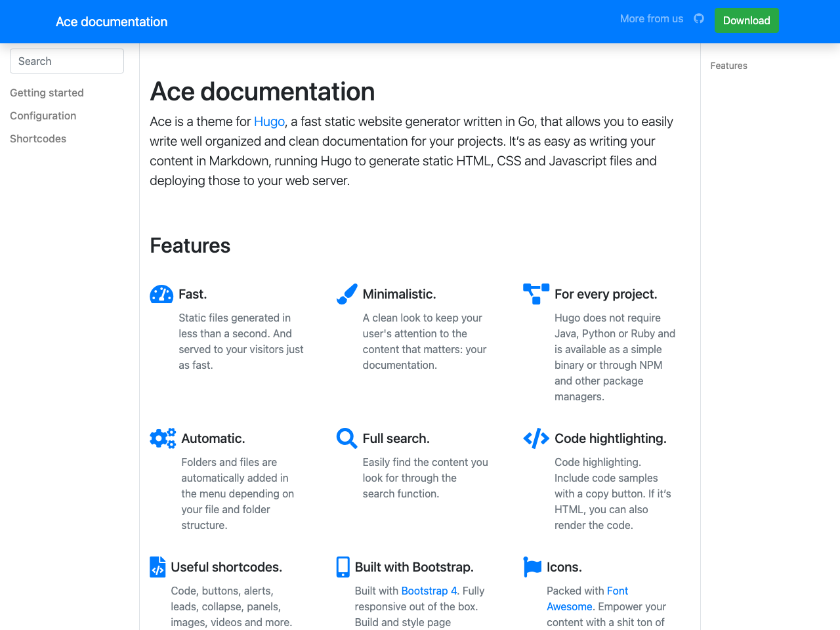The image size is (840, 630).
Task: Jump to Features using the right-side outline
Action: [x=728, y=66]
